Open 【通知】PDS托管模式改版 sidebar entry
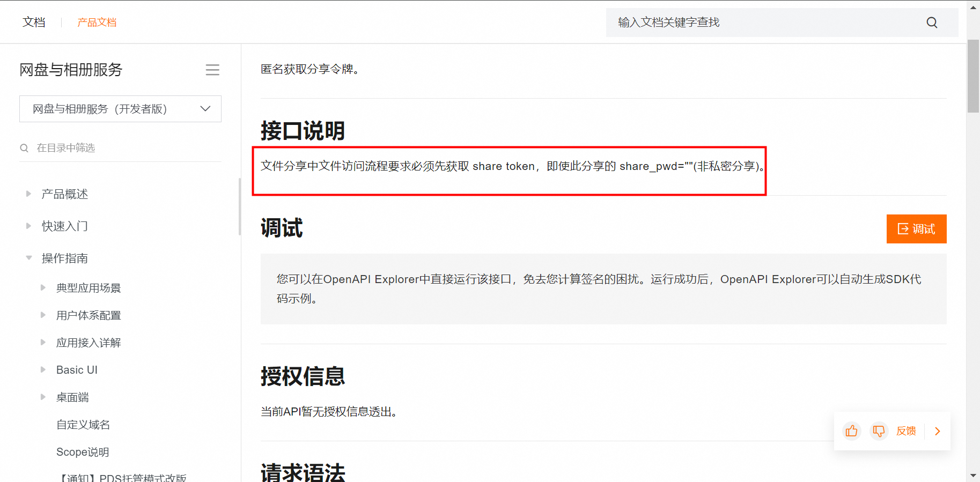 click(122, 478)
